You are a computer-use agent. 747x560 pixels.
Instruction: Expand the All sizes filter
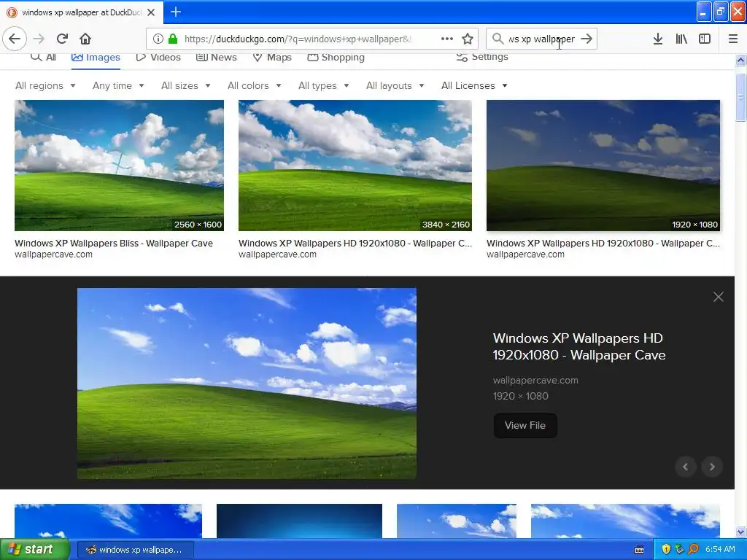[186, 86]
